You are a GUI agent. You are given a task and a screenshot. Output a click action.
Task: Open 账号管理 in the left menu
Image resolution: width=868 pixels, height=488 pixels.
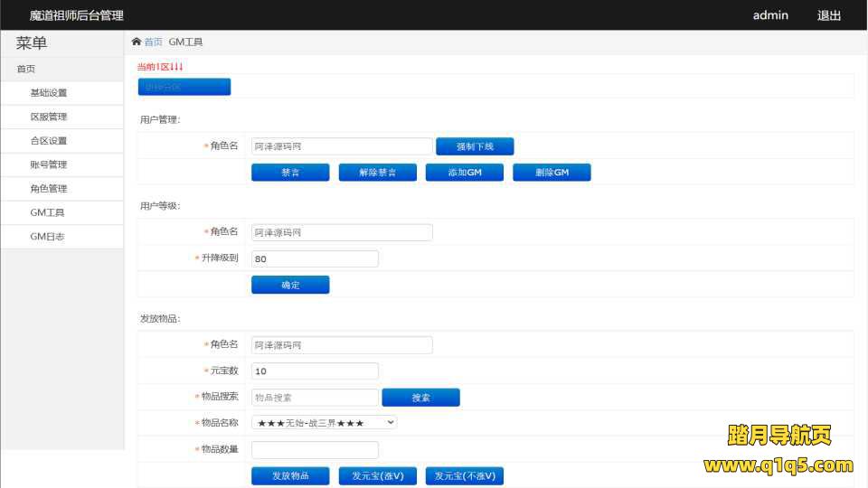pyautogui.click(x=49, y=165)
